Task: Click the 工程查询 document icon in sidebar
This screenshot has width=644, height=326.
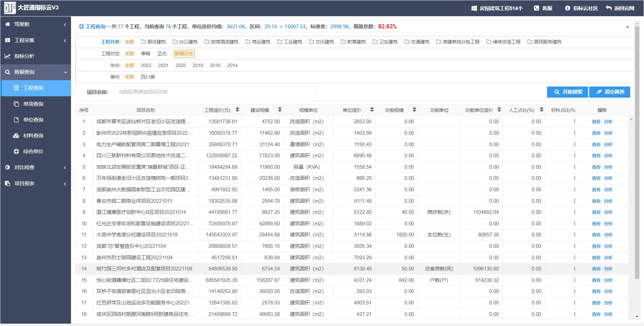Action: [x=16, y=88]
